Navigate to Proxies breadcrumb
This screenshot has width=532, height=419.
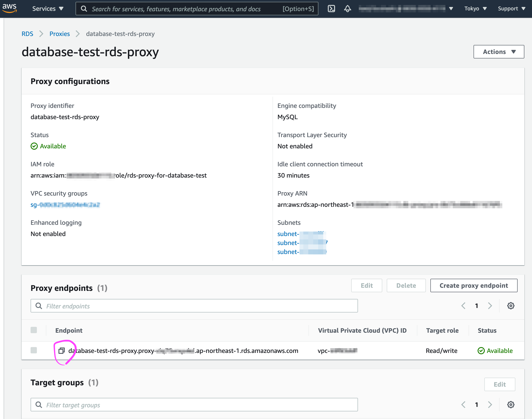(60, 34)
